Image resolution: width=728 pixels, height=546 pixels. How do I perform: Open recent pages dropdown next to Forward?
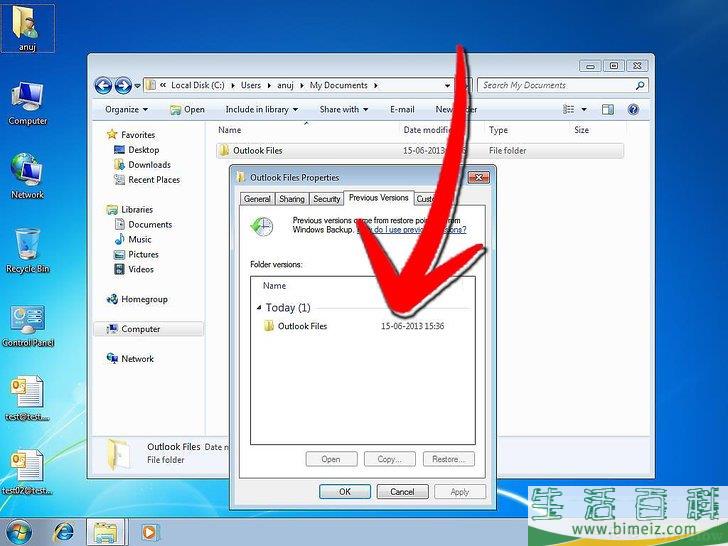(137, 86)
